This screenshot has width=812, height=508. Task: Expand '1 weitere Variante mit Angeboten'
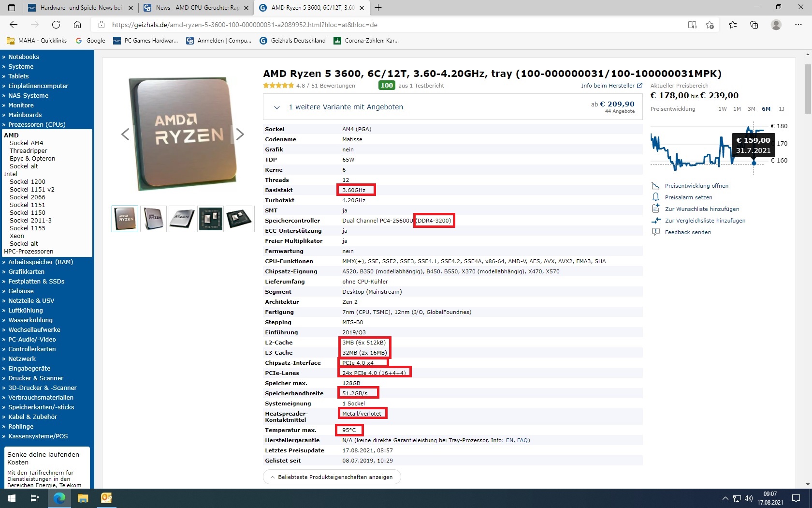click(x=453, y=107)
